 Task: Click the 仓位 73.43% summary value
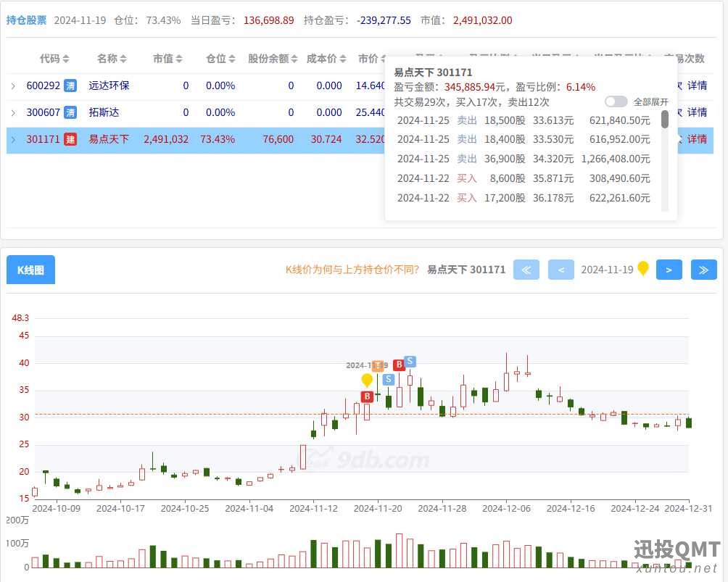(163, 20)
